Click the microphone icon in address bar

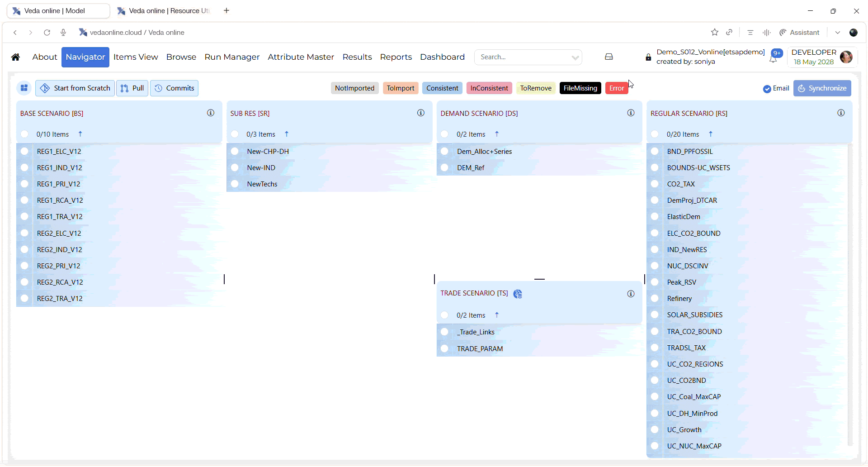[63, 33]
